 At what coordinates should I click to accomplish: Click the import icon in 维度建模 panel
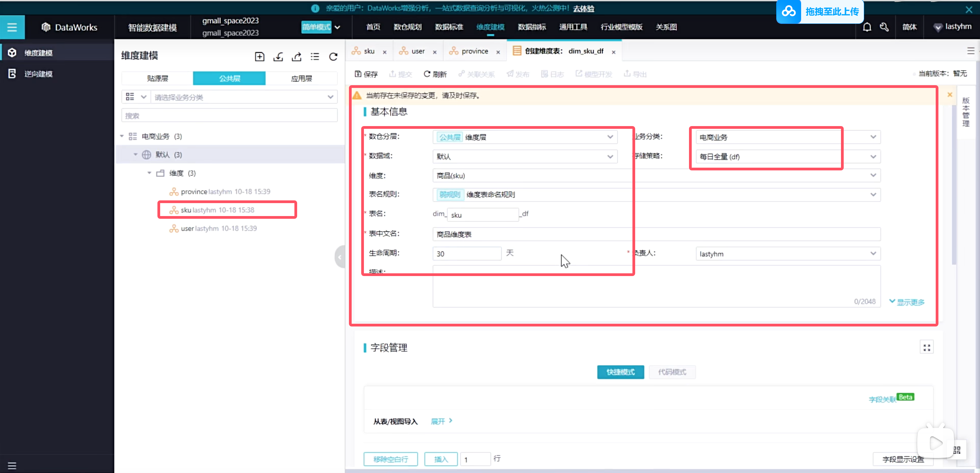[278, 57]
